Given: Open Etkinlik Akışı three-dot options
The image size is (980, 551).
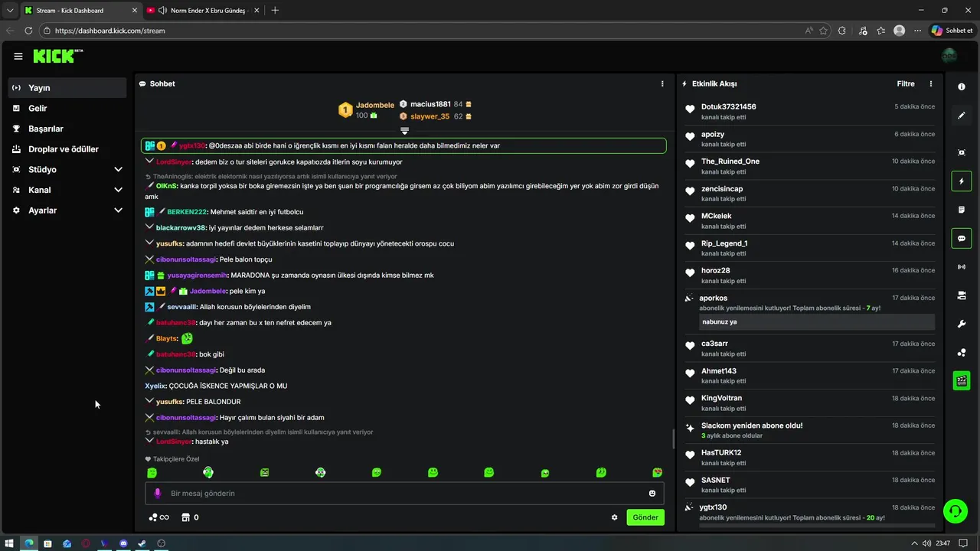Looking at the screenshot, I should tap(931, 83).
